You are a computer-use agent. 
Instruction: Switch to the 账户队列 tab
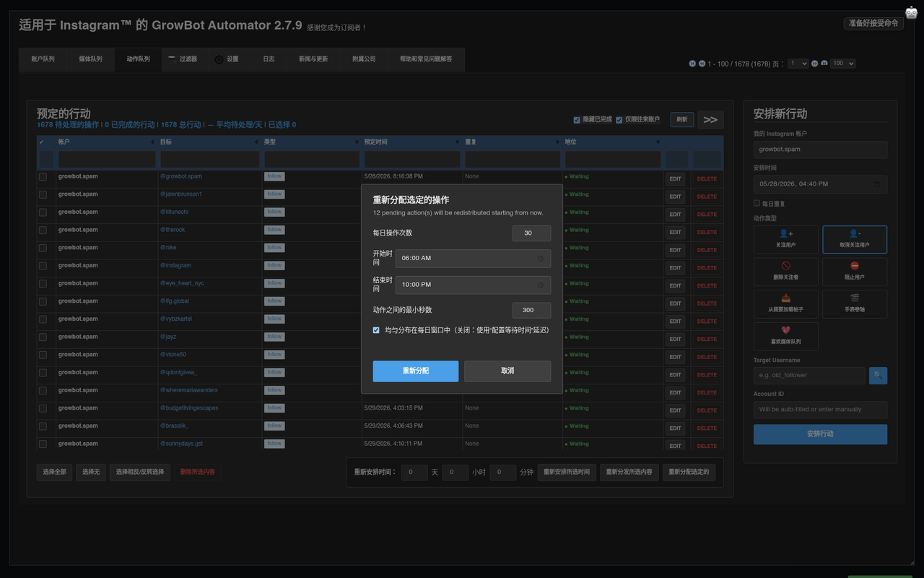(x=43, y=59)
